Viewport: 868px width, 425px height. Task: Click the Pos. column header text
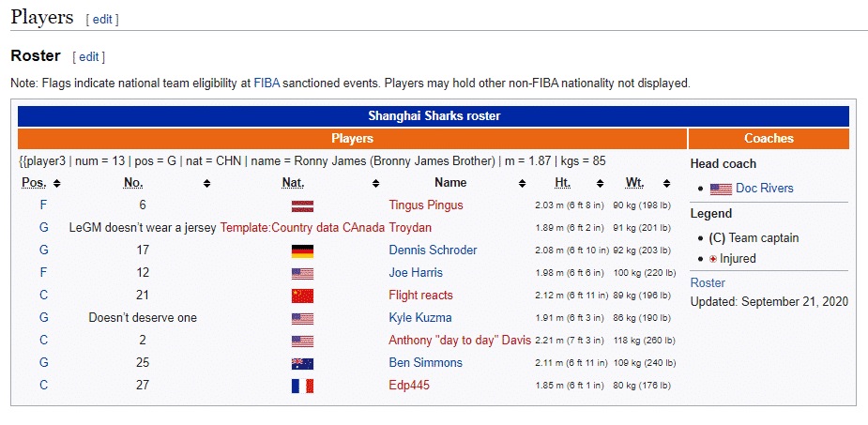pyautogui.click(x=35, y=183)
